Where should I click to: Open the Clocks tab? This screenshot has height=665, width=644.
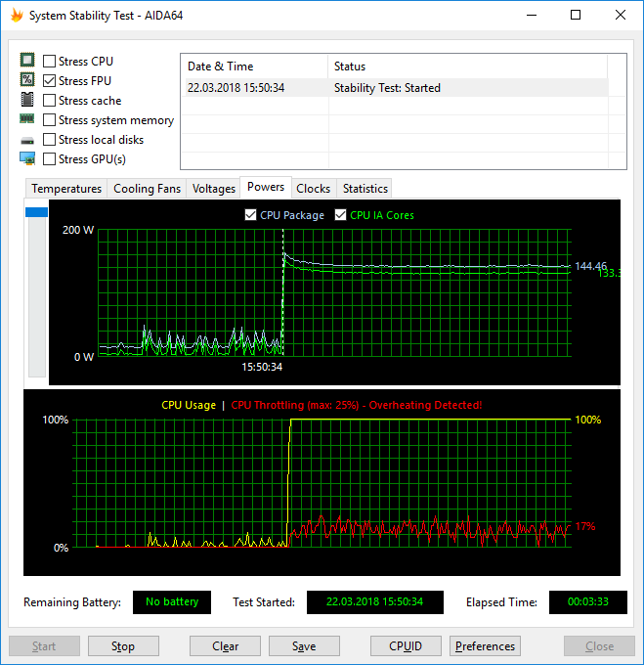coord(313,189)
